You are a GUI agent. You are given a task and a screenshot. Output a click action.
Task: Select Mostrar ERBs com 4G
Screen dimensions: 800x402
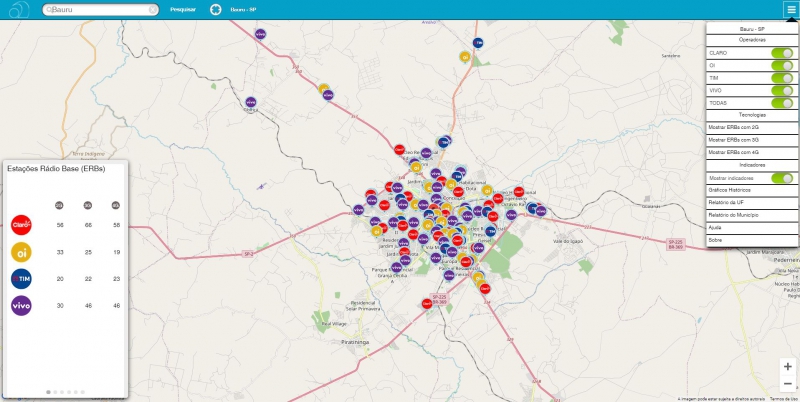(x=752, y=152)
